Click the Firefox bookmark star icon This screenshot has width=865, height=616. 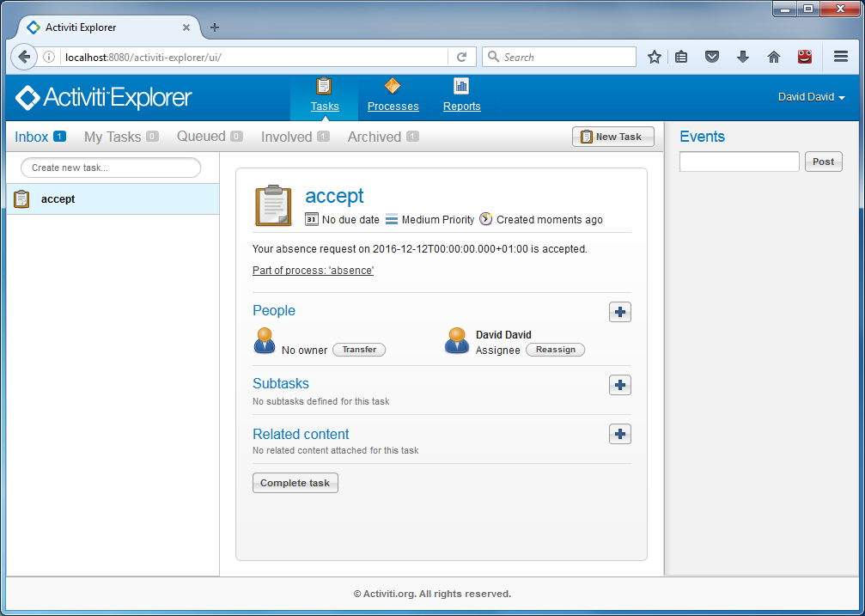click(x=655, y=57)
